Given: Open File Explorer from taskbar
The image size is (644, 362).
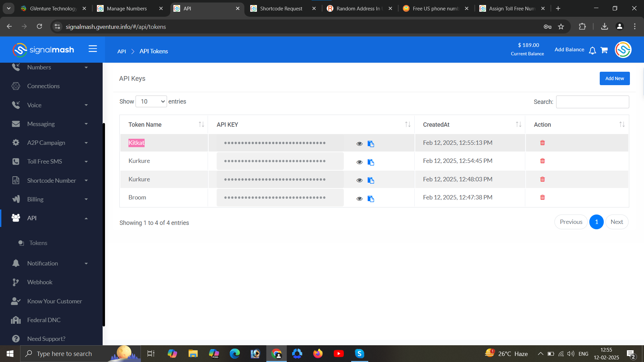Looking at the screenshot, I should click(193, 354).
